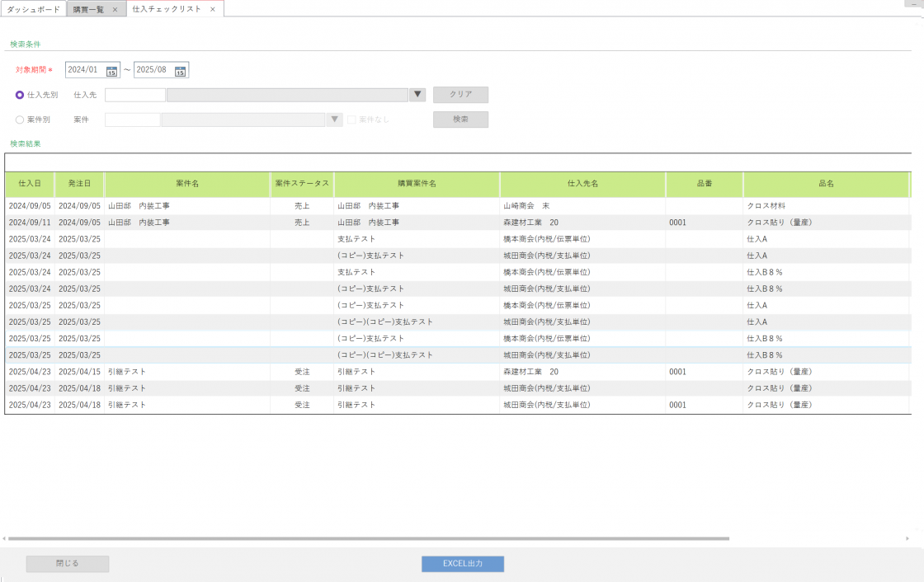Image resolution: width=924 pixels, height=582 pixels.
Task: Toggle the 案件なし checkbox
Action: (x=352, y=120)
